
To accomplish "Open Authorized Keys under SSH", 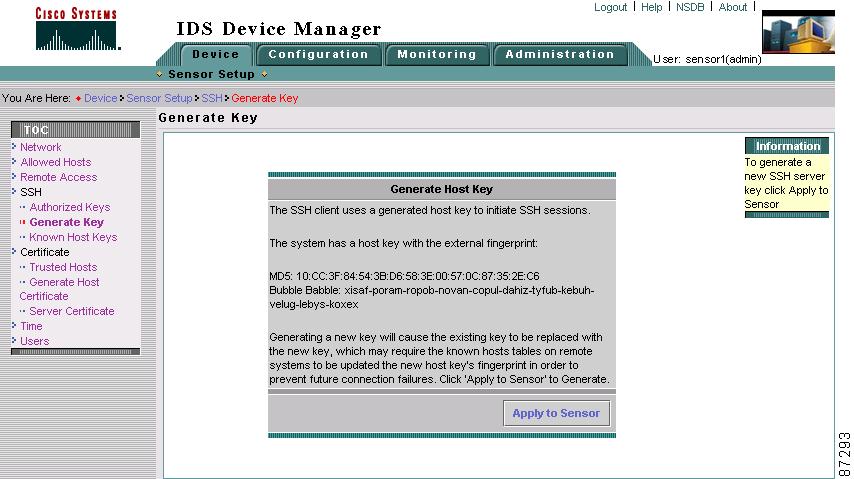I will pyautogui.click(x=70, y=207).
